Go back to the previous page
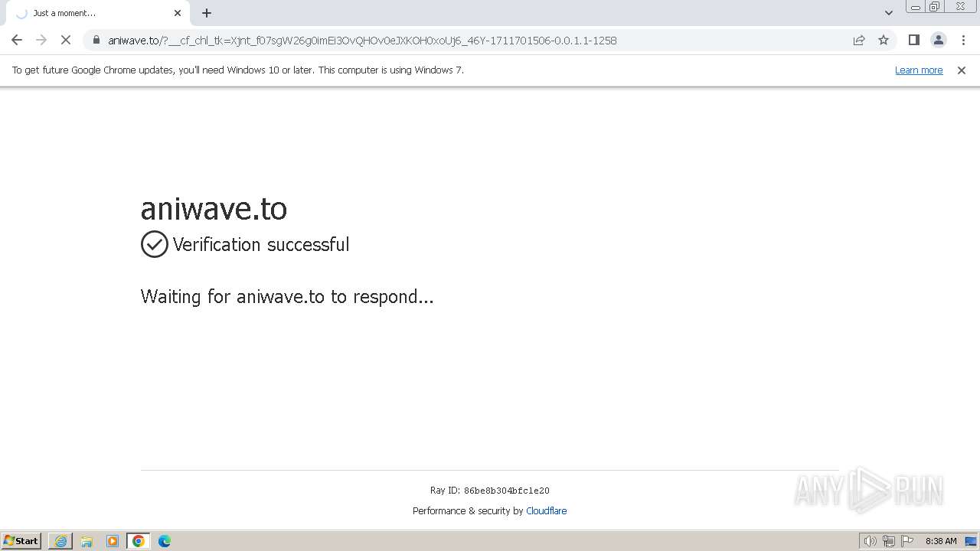 [x=17, y=40]
